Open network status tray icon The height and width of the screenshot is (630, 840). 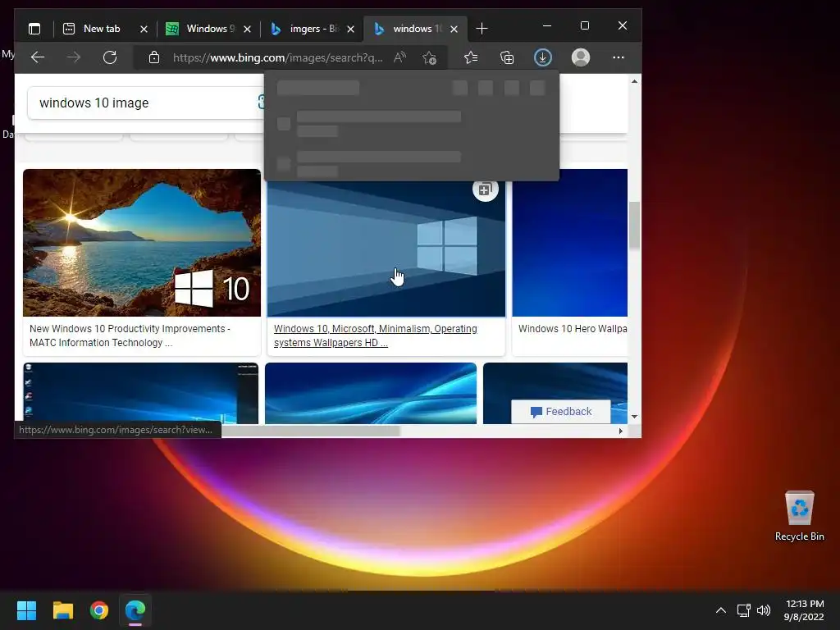(743, 610)
